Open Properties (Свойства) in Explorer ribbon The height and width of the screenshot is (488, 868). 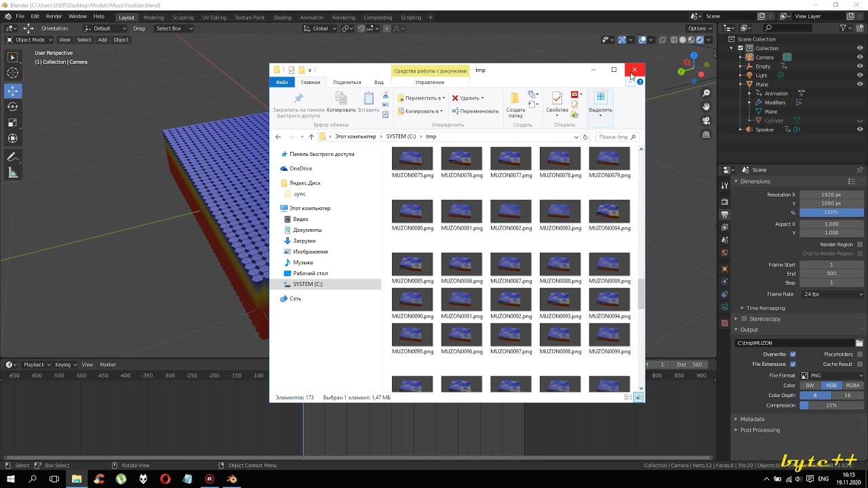pos(557,103)
